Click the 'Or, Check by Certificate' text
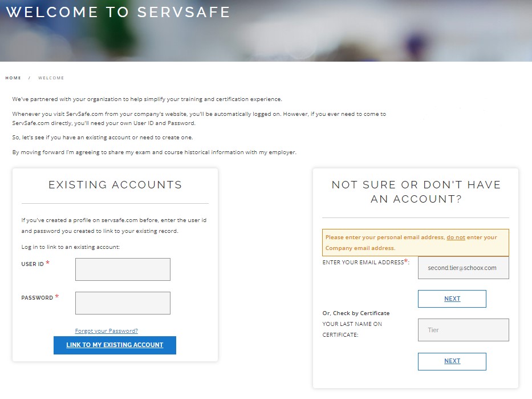This screenshot has height=399, width=532. [x=356, y=313]
